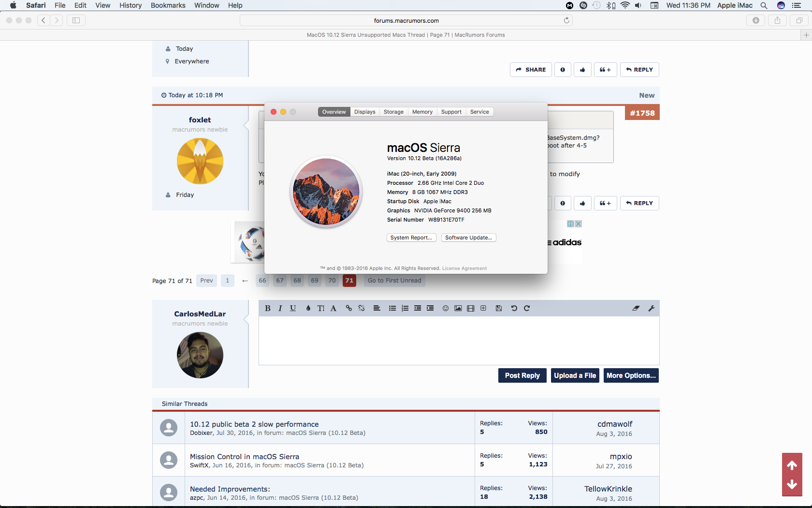Remove link with the unlink icon
Image resolution: width=812 pixels, height=508 pixels.
coord(362,308)
